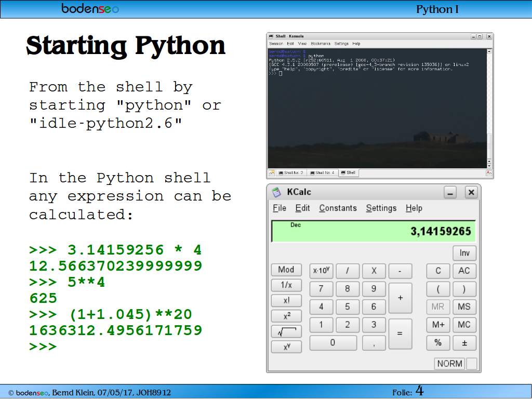This screenshot has width=532, height=399.
Task: Click the Python prompt line in Konsole terminal
Action: coord(275,73)
